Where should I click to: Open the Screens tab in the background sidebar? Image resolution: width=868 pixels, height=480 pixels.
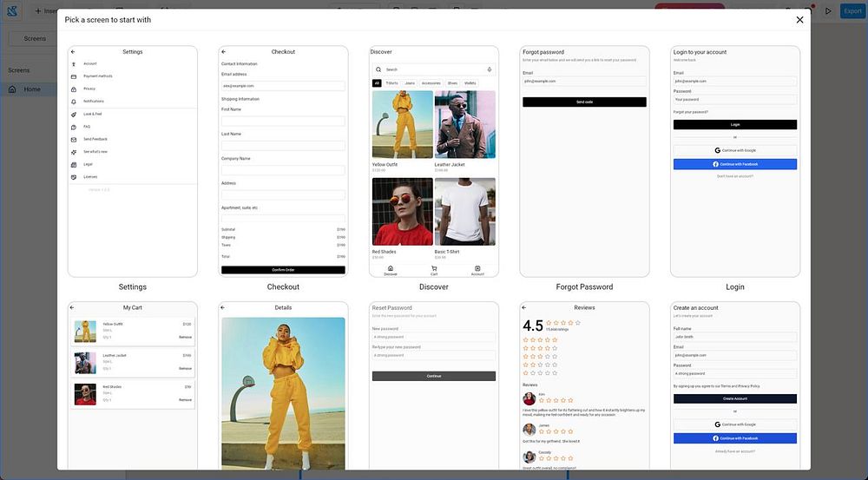tap(35, 39)
